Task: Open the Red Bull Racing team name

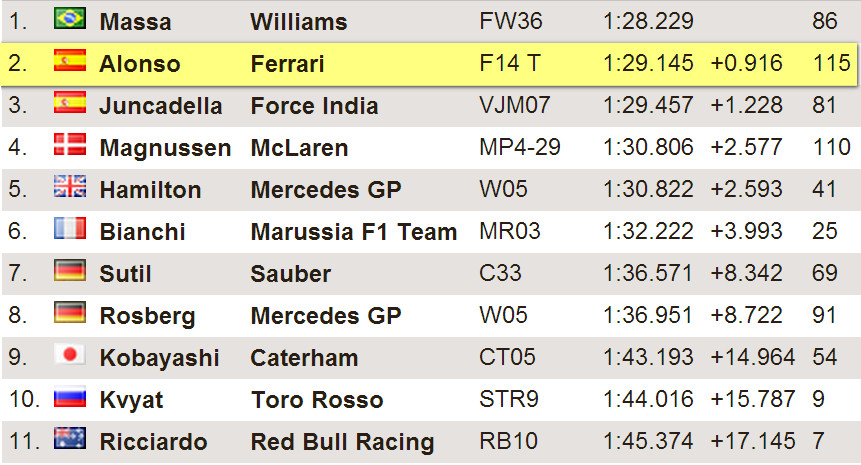Action: [343, 442]
